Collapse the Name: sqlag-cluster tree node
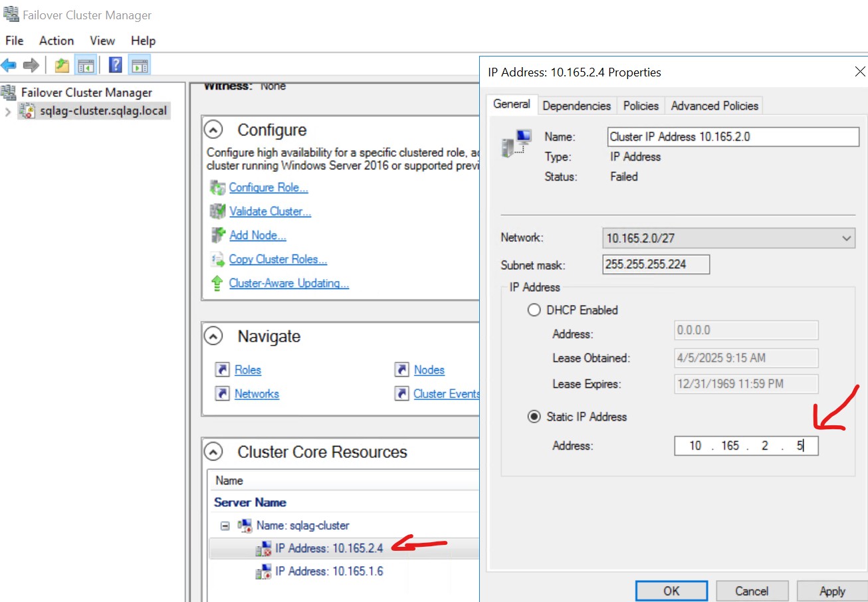Viewport: 868px width, 602px height. (x=225, y=526)
